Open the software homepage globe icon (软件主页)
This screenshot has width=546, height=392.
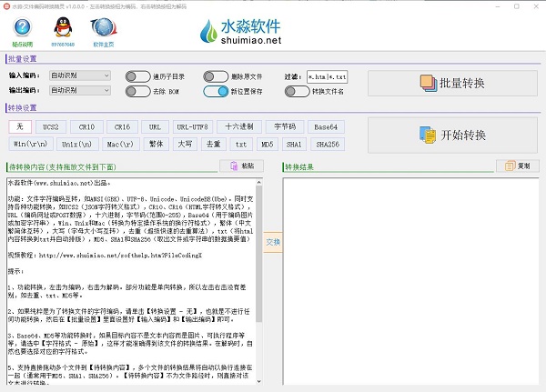pyautogui.click(x=105, y=31)
